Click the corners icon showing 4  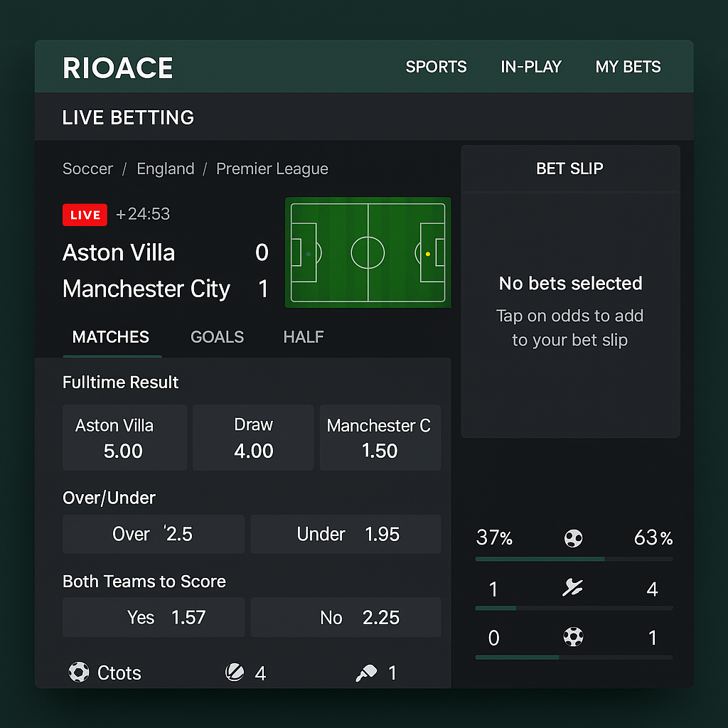click(235, 672)
